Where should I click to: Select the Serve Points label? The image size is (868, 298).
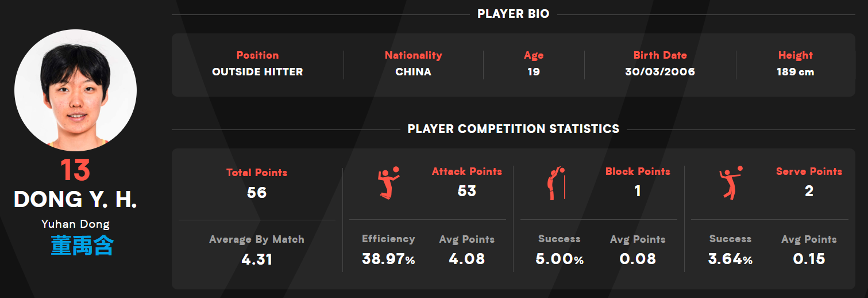[x=809, y=171]
